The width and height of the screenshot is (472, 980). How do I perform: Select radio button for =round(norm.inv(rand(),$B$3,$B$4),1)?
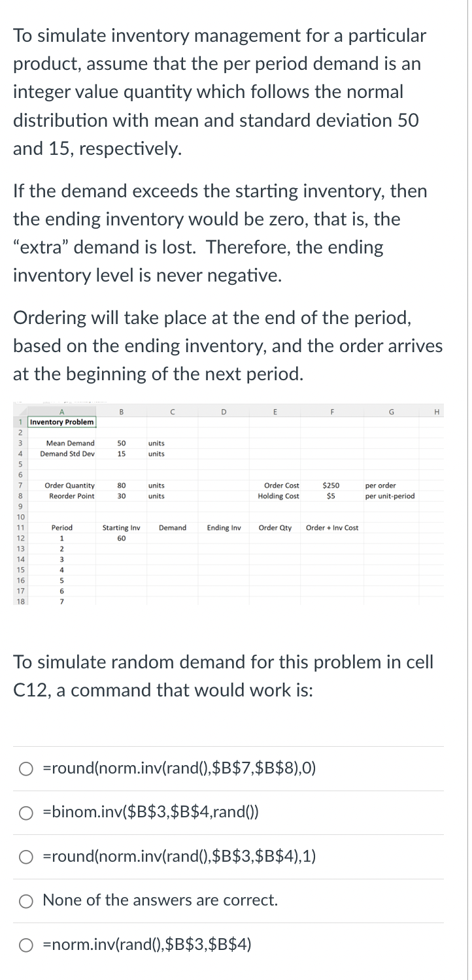[26, 856]
